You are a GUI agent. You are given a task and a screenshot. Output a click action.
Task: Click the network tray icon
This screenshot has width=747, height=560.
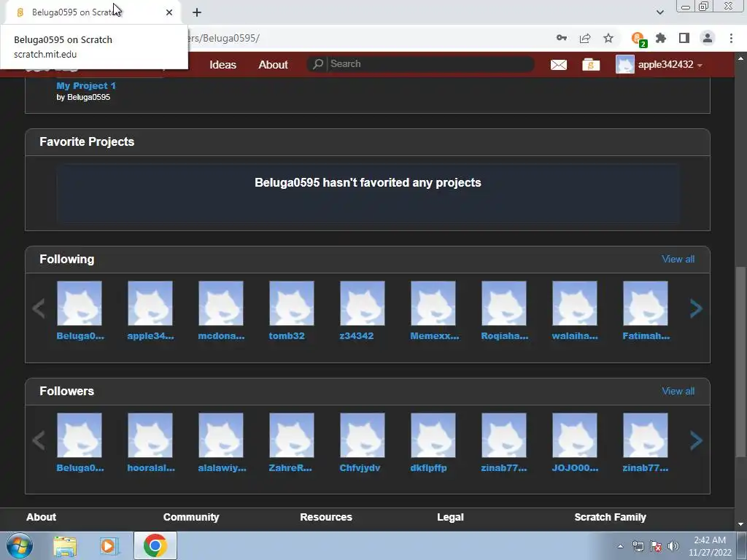tap(638, 546)
